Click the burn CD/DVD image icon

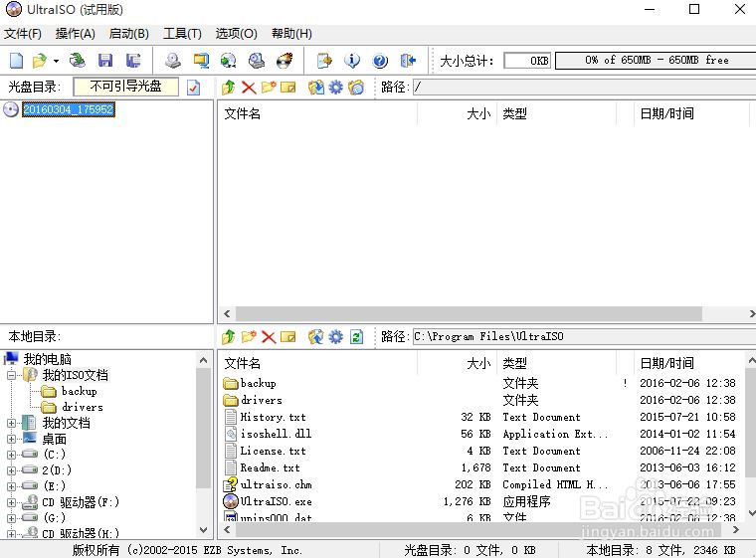click(x=284, y=61)
